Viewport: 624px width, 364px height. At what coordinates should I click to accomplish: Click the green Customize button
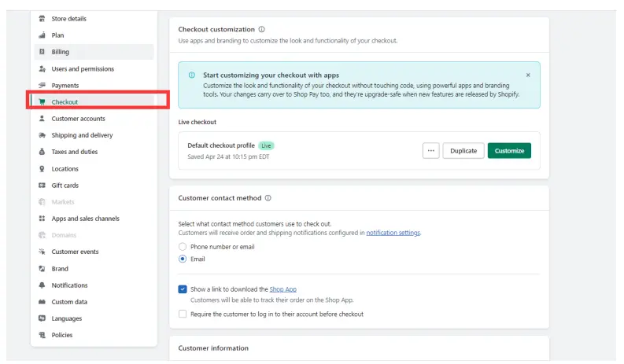509,151
